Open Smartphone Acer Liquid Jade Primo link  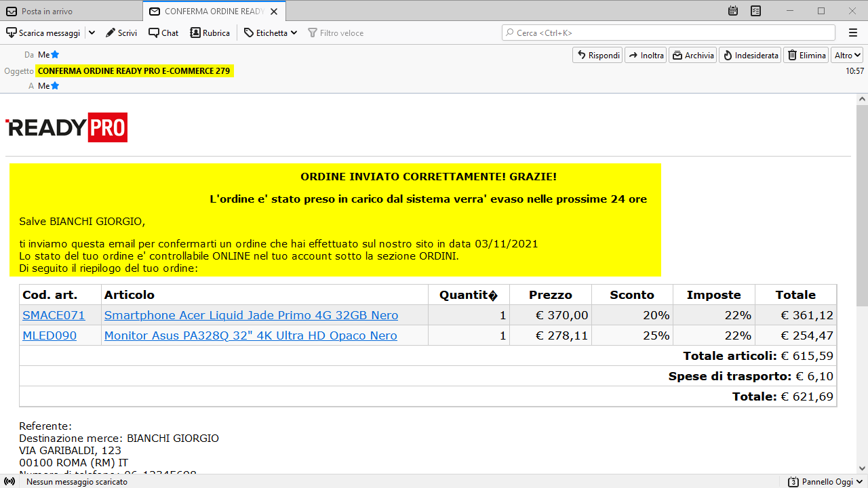[x=251, y=315]
